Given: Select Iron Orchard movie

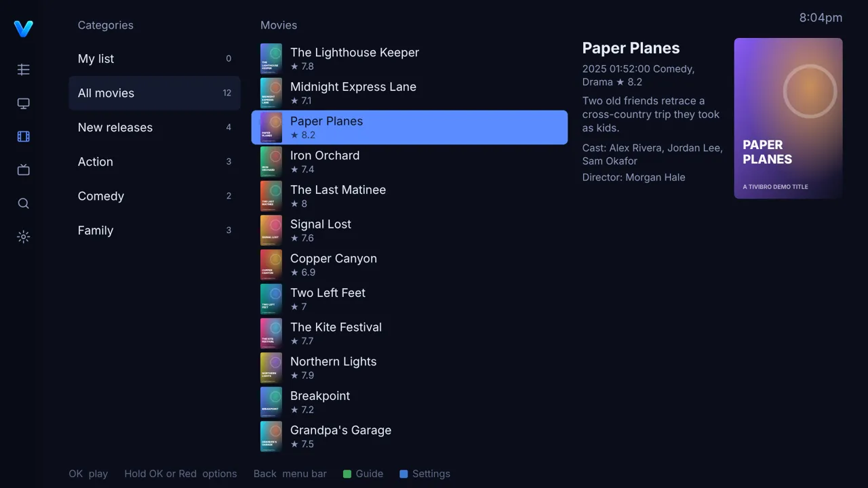Looking at the screenshot, I should [x=410, y=162].
